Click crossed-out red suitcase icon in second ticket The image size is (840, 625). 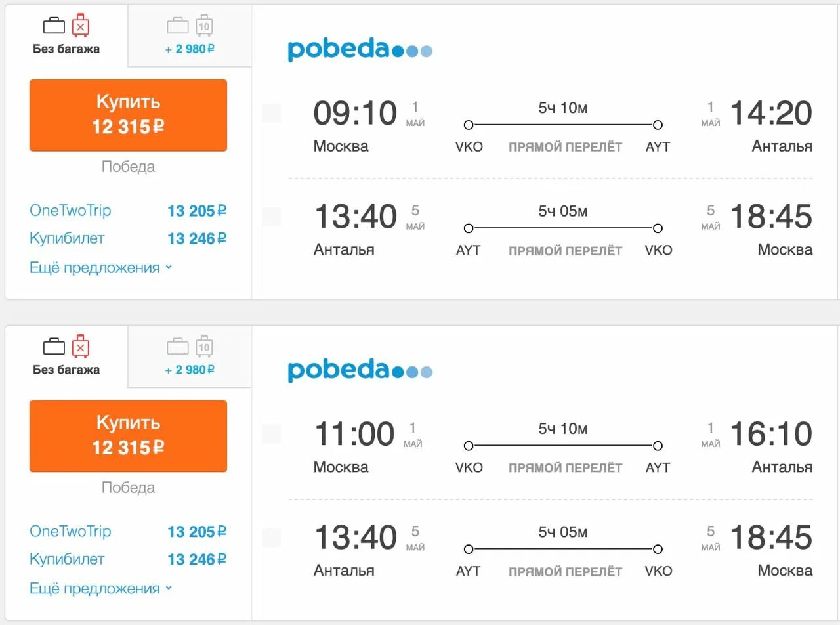point(81,347)
